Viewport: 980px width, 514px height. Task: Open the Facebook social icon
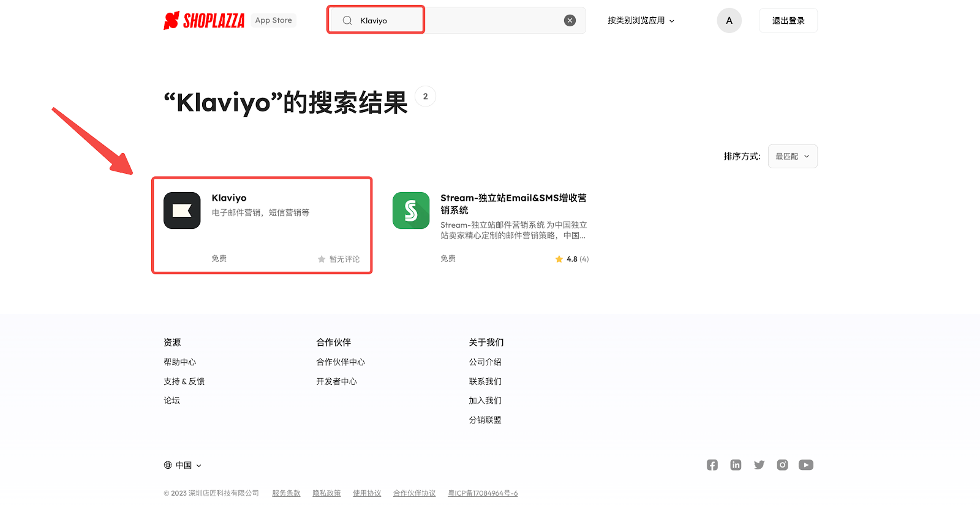pyautogui.click(x=712, y=465)
